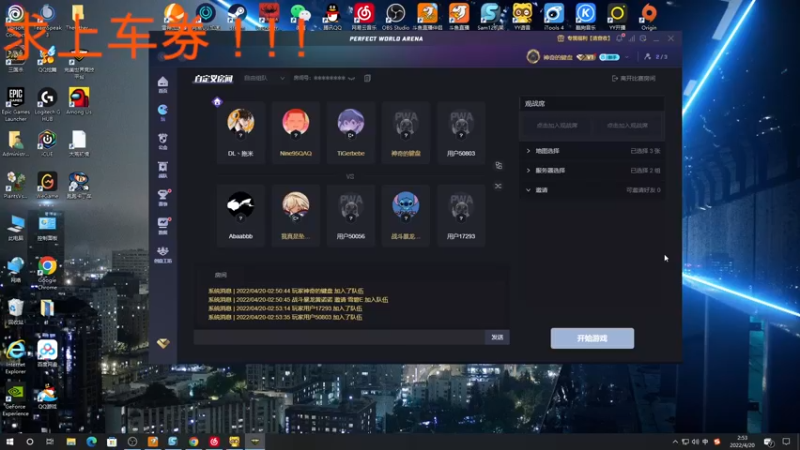The height and width of the screenshot is (450, 800).
Task: Open the Origin desktop shortcut
Action: coord(648,16)
